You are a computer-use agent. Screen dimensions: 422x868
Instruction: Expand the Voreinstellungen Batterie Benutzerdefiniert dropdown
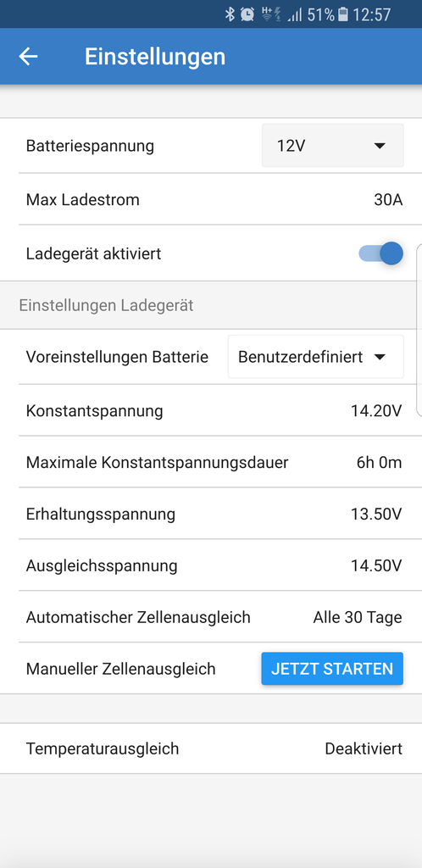point(316,357)
